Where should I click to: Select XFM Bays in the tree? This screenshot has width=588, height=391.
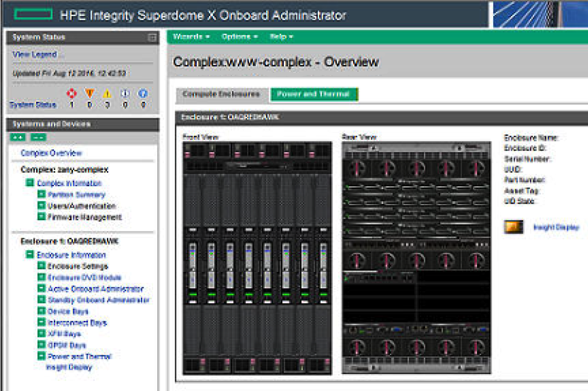click(64, 334)
